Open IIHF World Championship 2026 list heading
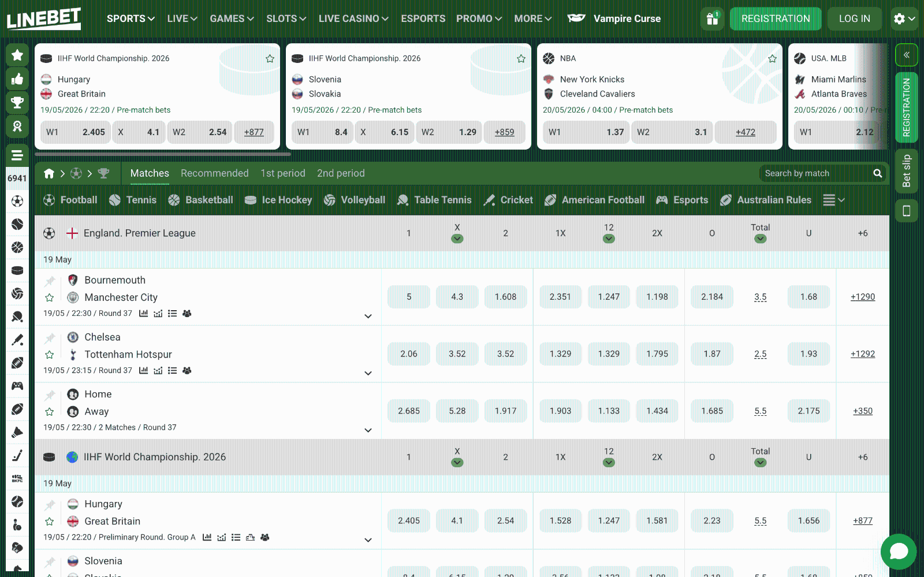Viewport: 924px width, 577px height. coord(155,457)
